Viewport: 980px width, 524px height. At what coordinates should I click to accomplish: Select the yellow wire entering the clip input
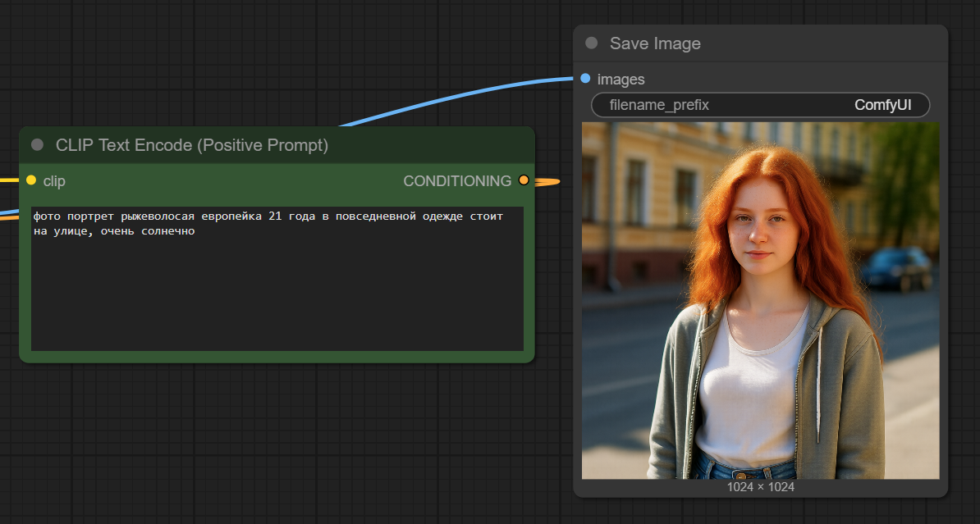click(x=10, y=179)
